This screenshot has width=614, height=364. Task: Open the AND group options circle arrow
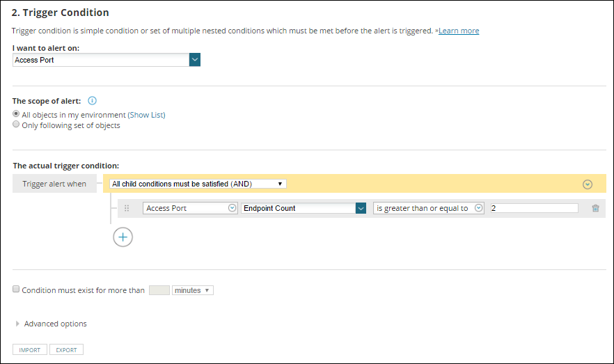pyautogui.click(x=588, y=184)
